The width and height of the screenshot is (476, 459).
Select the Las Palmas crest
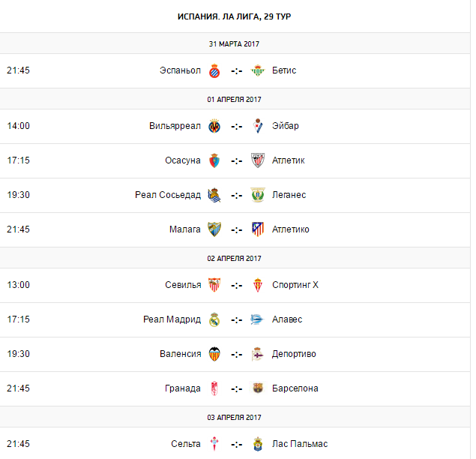point(258,444)
